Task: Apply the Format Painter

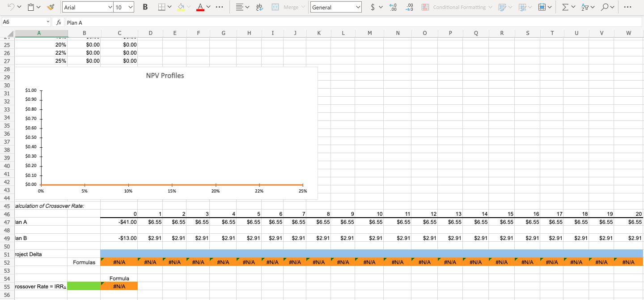Action: 51,7
